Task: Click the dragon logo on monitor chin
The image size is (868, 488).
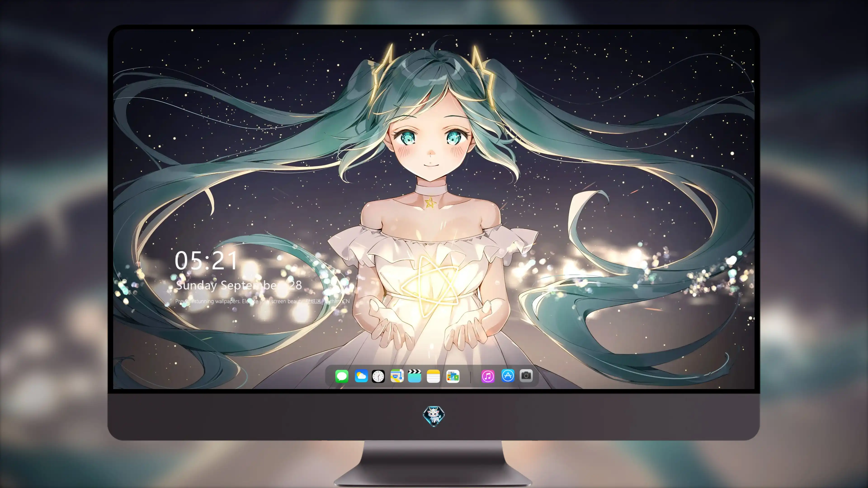Action: 434,416
